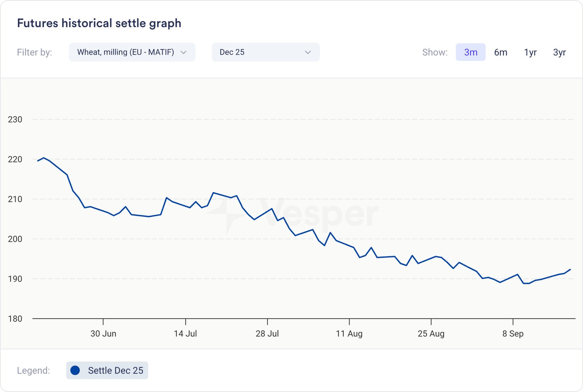The image size is (583, 392).
Task: Switch to the 6m time range
Action: [x=501, y=52]
